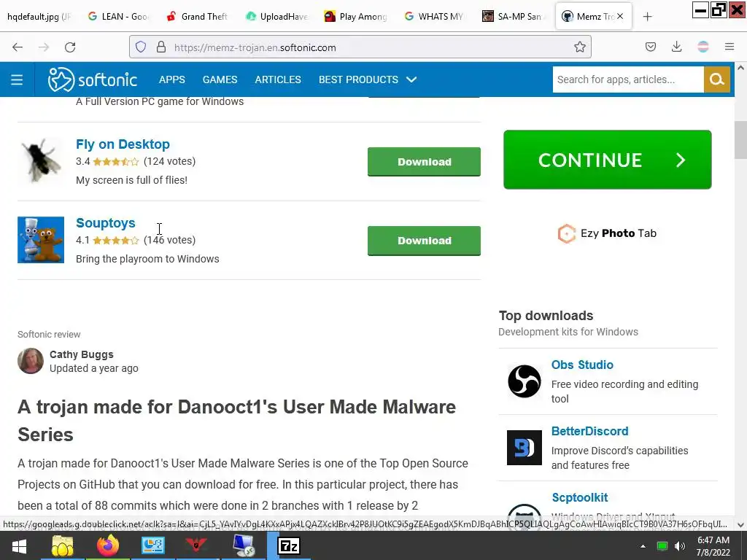Open the red winged taskbar icon
747x560 pixels.
coord(196,545)
